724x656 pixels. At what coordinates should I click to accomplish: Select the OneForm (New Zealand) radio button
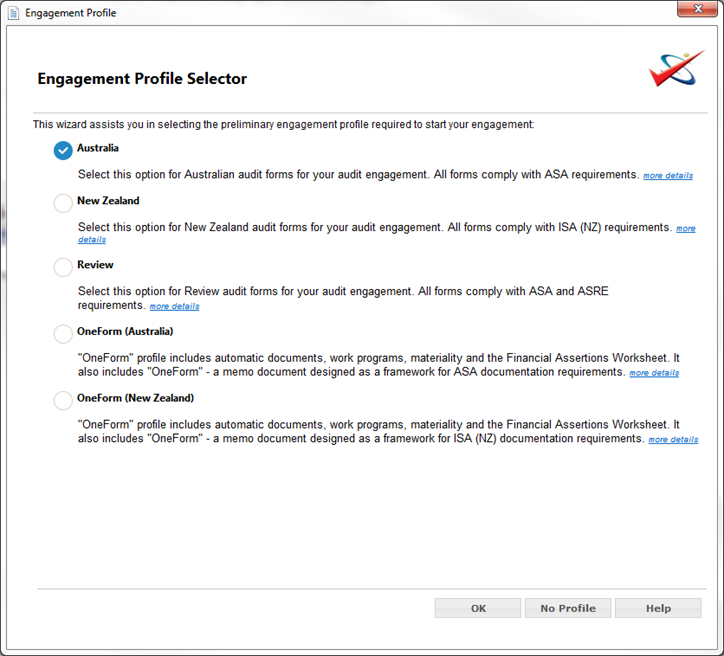tap(63, 400)
